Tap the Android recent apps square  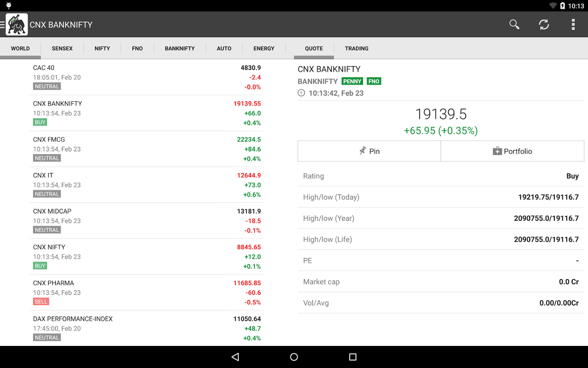pyautogui.click(x=353, y=357)
